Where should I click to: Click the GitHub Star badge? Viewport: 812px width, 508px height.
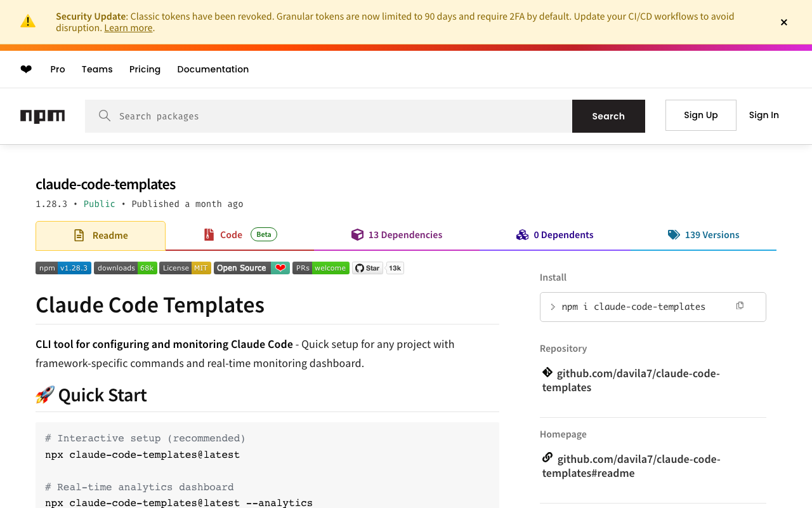(367, 268)
